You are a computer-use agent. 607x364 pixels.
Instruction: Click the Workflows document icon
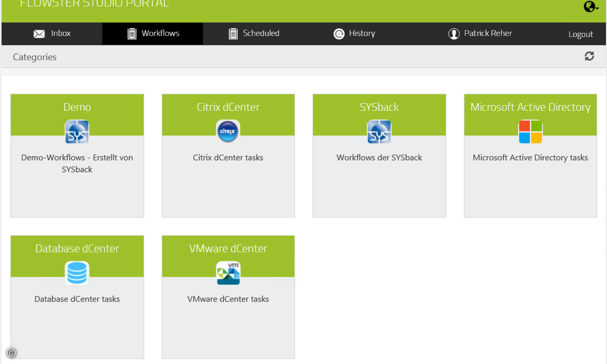point(132,34)
